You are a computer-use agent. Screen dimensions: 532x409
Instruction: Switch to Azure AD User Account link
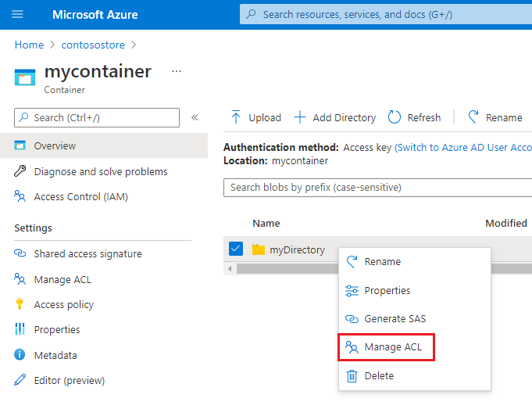[x=462, y=147]
